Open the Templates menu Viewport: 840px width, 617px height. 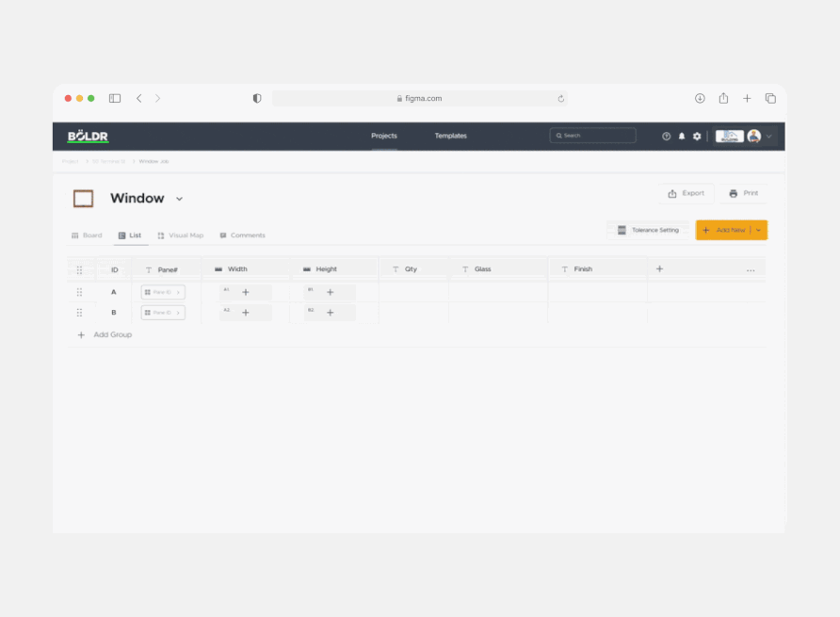click(x=450, y=136)
